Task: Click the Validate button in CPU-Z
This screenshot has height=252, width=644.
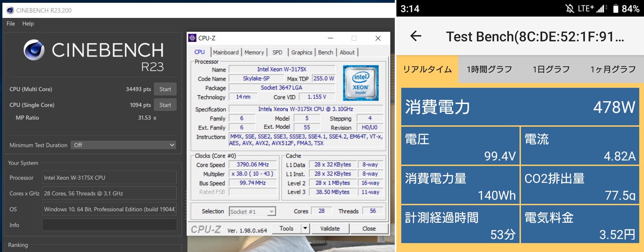Action: pyautogui.click(x=330, y=228)
